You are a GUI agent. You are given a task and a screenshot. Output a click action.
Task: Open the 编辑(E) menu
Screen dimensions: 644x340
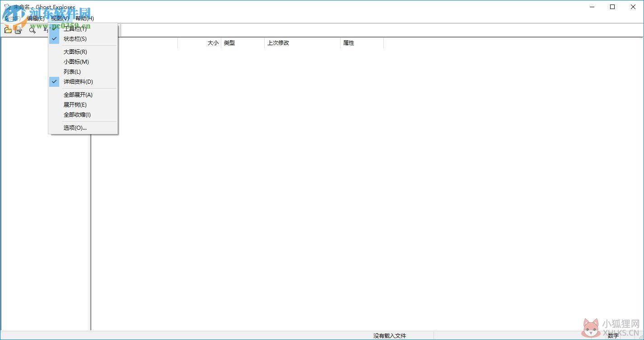(36, 19)
